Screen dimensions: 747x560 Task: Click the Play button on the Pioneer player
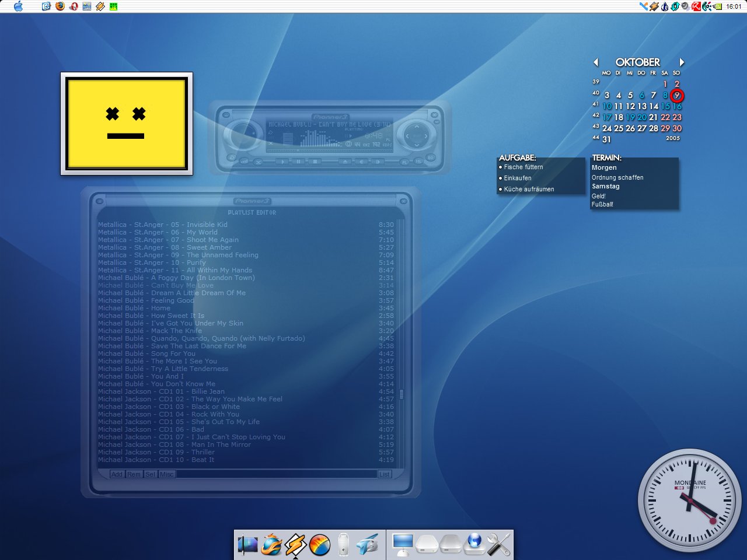point(282,162)
